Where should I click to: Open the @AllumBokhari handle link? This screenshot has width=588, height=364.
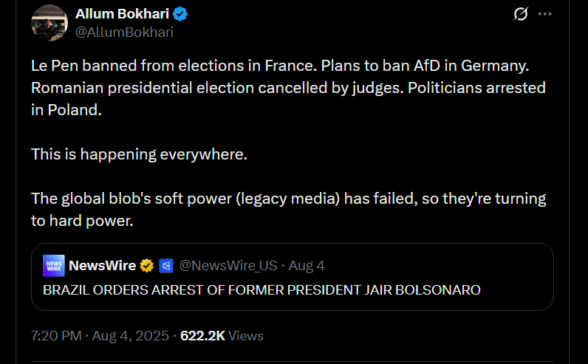click(125, 32)
